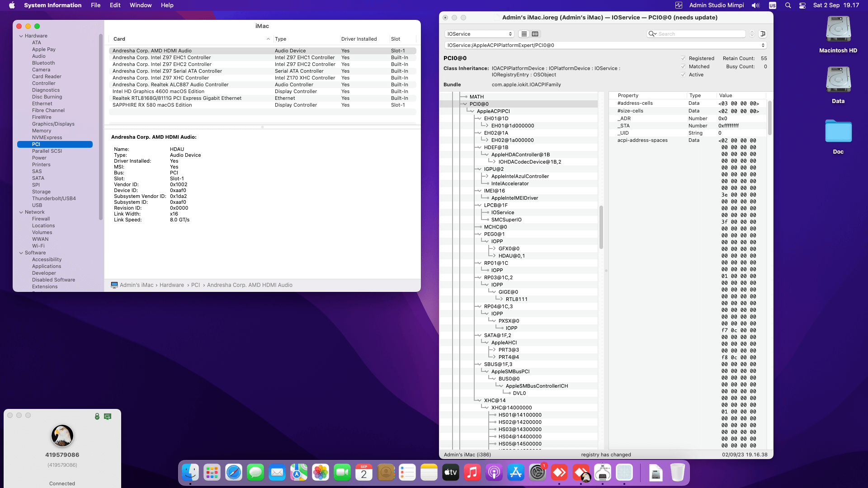Click the AnyDesk lock icon in session window
Screen dimensions: 868x488
pyautogui.click(x=97, y=416)
